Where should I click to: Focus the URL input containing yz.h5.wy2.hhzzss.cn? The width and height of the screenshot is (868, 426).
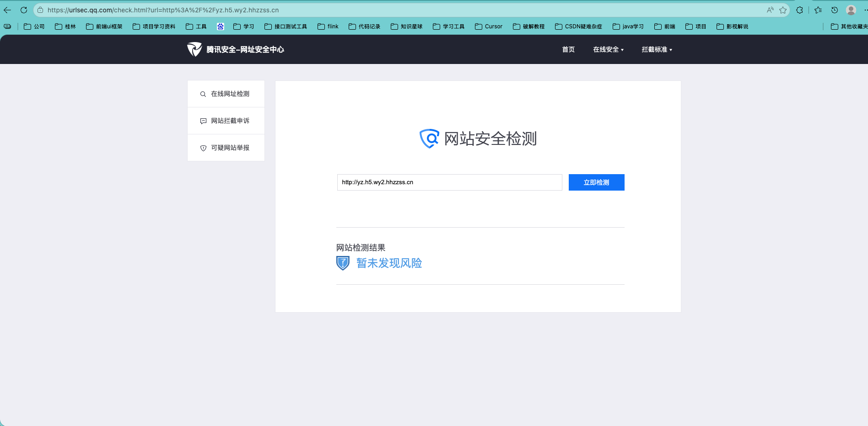450,182
